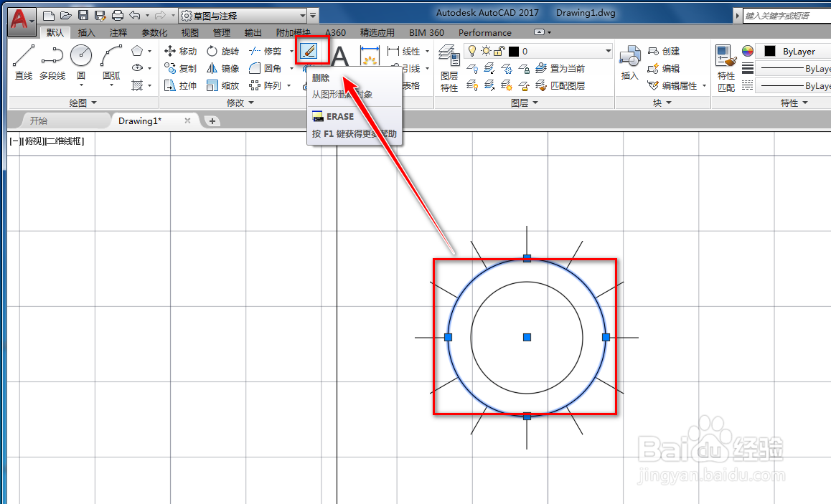The height and width of the screenshot is (504, 831).
Task: Click the Rotate (旋转) command
Action: tap(223, 52)
